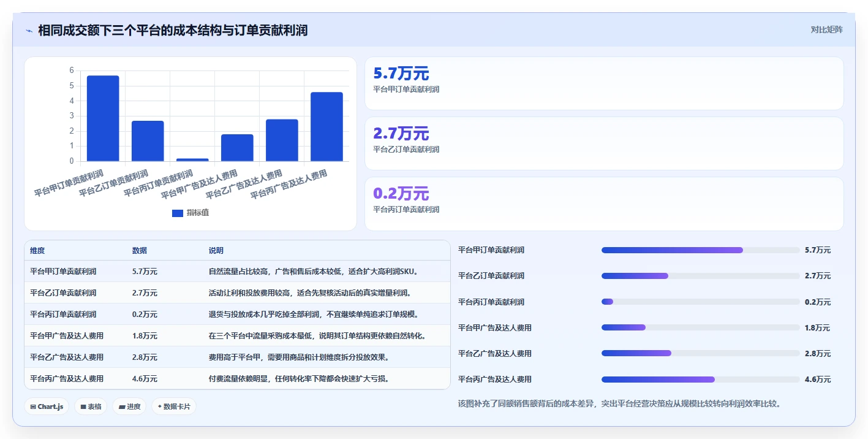Select the 平台乙订单贡献利润 table row label

click(63, 292)
